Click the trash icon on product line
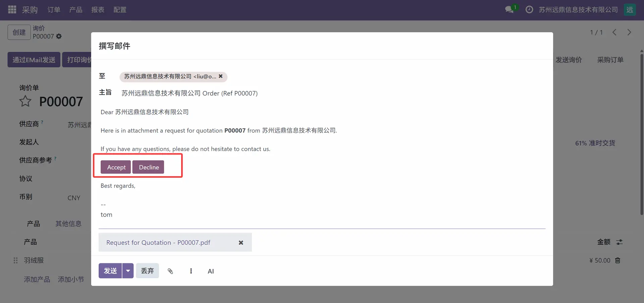Image resolution: width=644 pixels, height=303 pixels. coord(618,260)
